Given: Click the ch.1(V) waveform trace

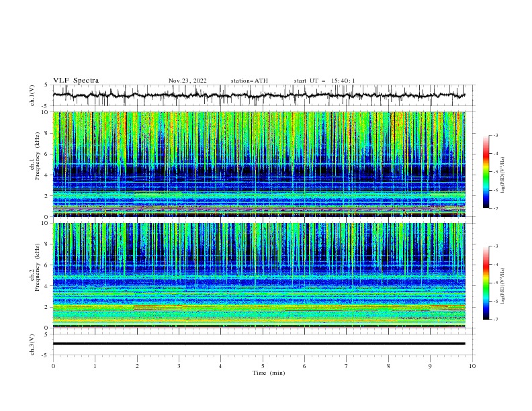Looking at the screenshot, I should 259,95.
